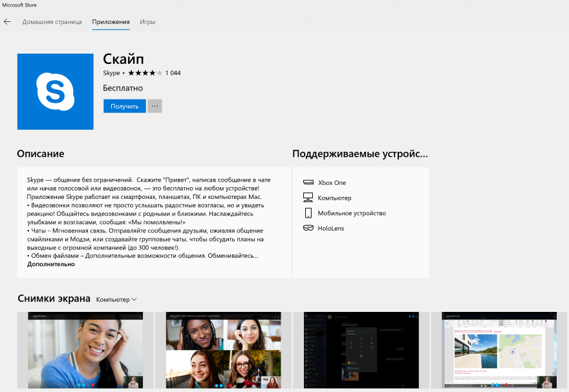Click the Бесплатно price label

[123, 88]
